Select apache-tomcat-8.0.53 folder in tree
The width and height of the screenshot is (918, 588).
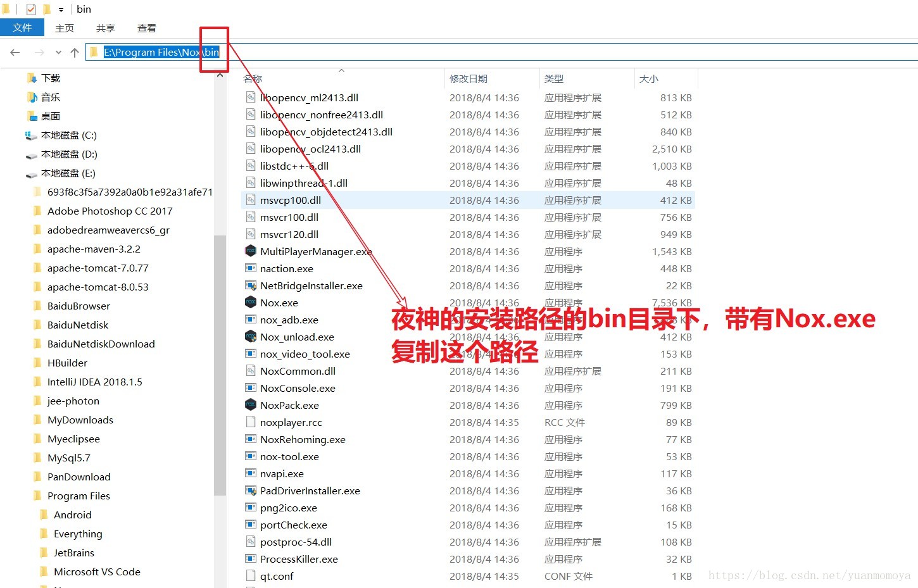coord(97,287)
